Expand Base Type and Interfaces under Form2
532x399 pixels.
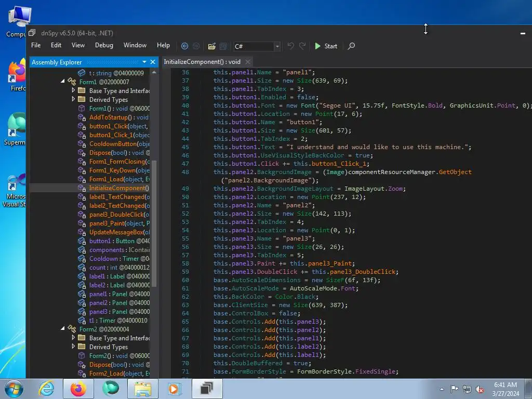pyautogui.click(x=73, y=338)
